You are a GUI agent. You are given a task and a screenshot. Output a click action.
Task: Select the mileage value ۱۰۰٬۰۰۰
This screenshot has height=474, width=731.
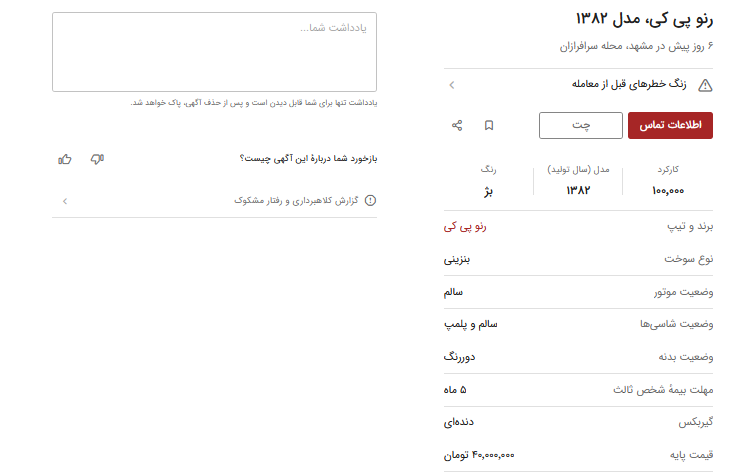668,191
